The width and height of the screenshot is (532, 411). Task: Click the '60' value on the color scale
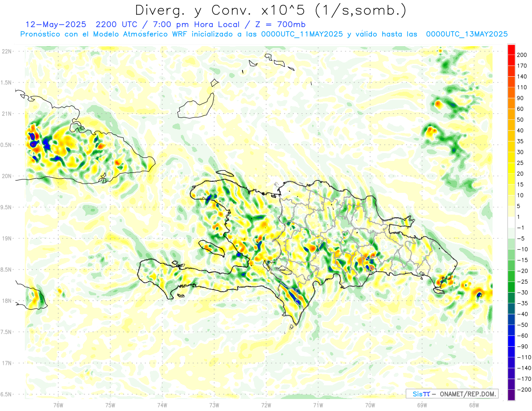pos(520,109)
